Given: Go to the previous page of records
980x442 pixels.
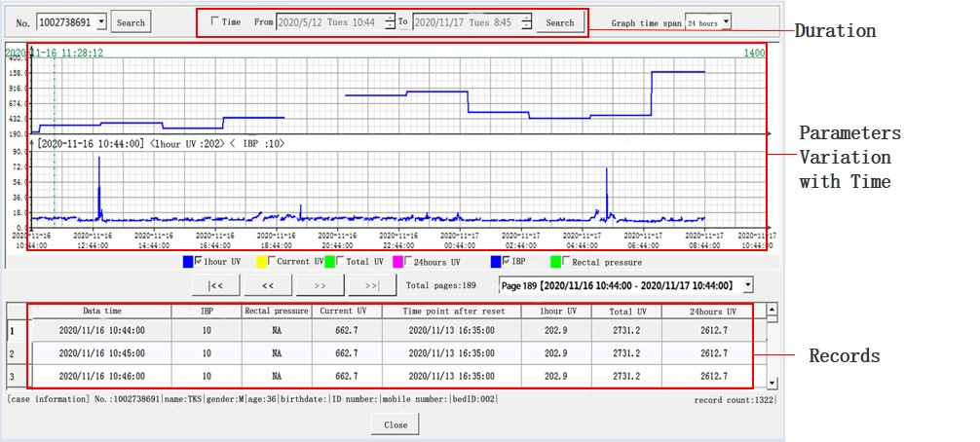Looking at the screenshot, I should click(x=267, y=285).
